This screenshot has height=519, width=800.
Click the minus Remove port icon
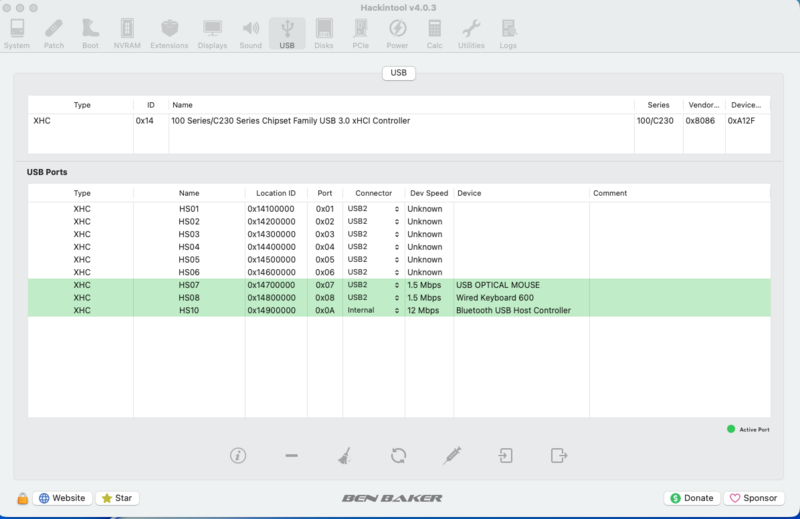(x=291, y=455)
